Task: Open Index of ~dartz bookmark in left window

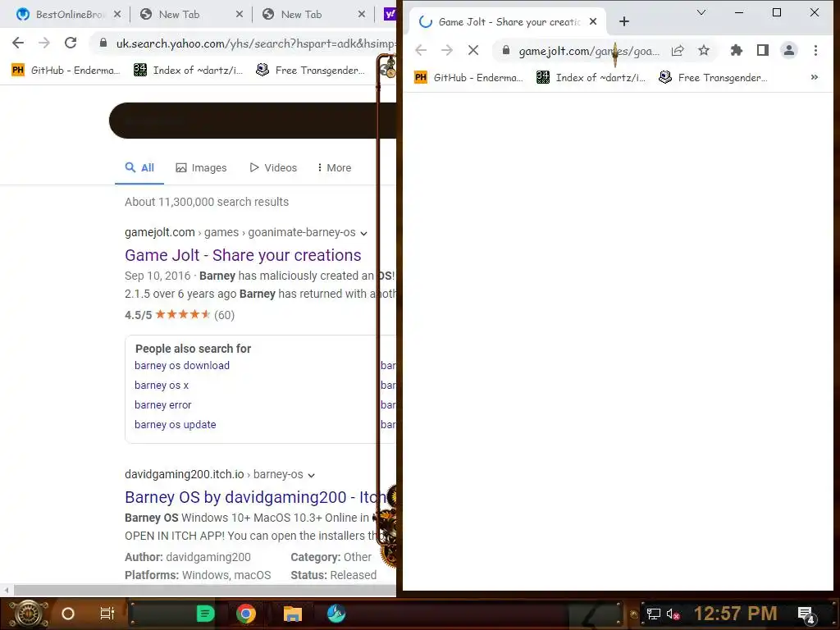Action: pyautogui.click(x=188, y=71)
